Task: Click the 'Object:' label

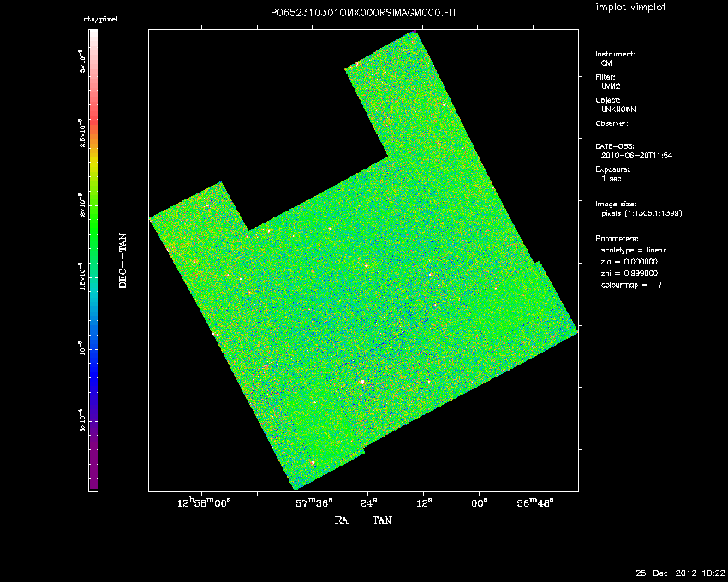Action: click(x=608, y=100)
